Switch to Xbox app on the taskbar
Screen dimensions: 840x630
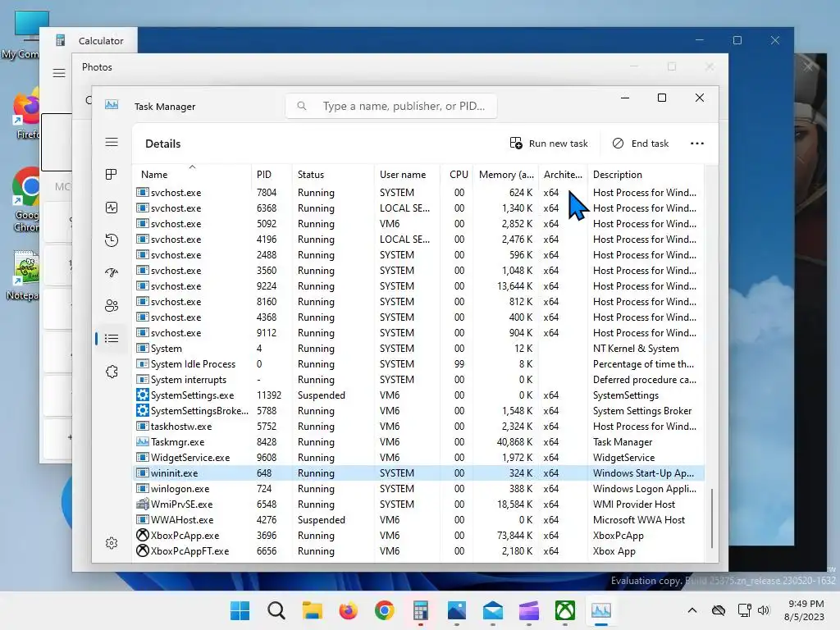565,610
